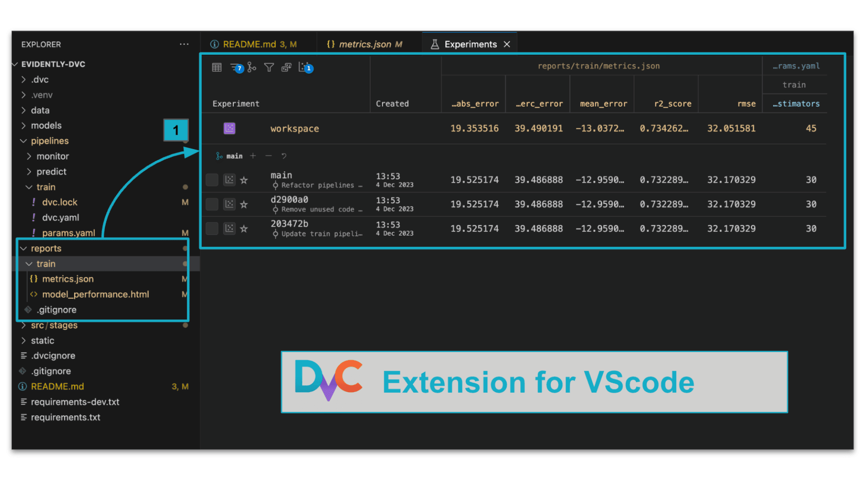
Task: Open the Explorer more actions ellipsis
Action: pyautogui.click(x=184, y=44)
